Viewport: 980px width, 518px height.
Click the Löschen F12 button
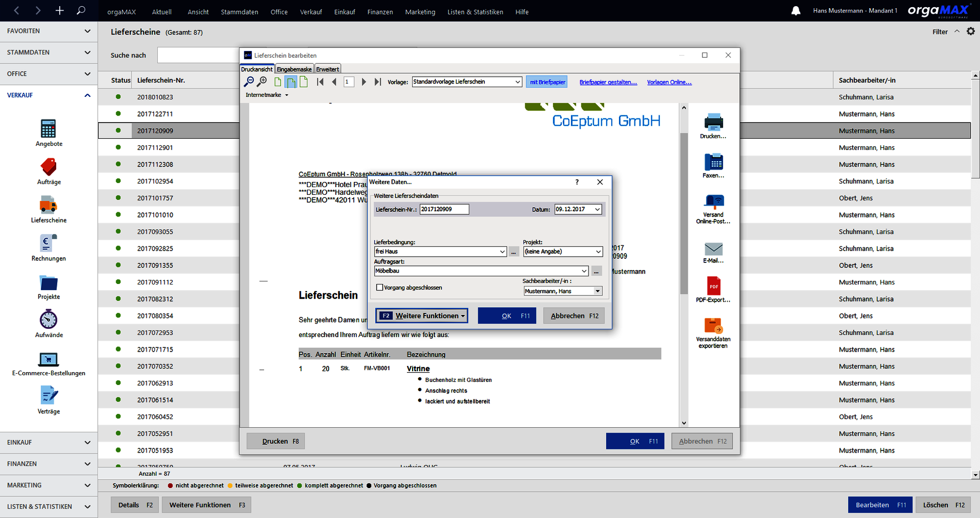tap(943, 505)
